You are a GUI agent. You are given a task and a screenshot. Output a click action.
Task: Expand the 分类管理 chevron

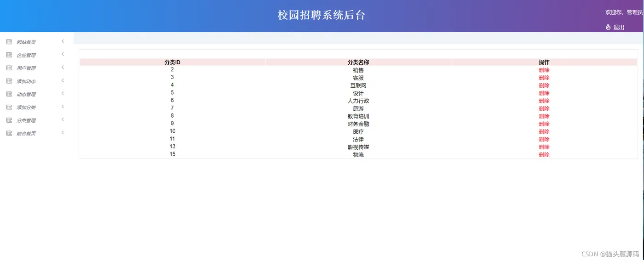tap(63, 119)
